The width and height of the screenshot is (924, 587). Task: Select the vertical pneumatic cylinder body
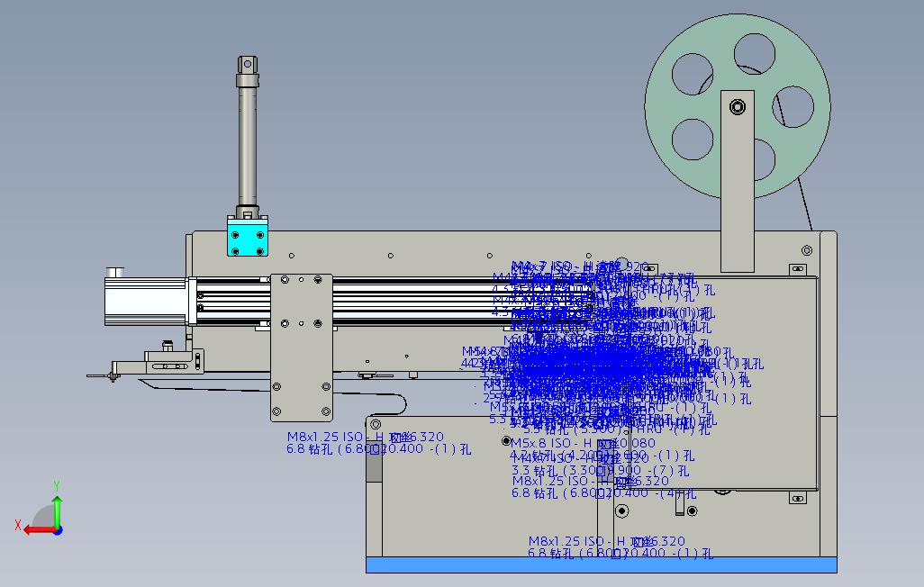click(248, 146)
